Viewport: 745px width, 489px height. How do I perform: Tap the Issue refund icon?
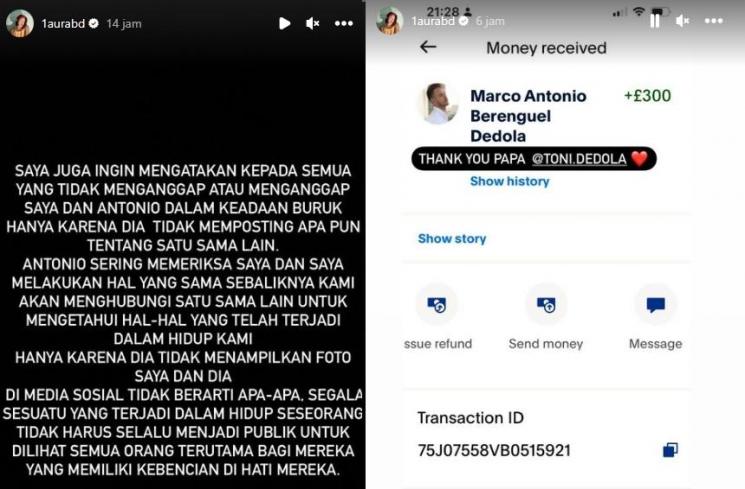[x=437, y=304]
